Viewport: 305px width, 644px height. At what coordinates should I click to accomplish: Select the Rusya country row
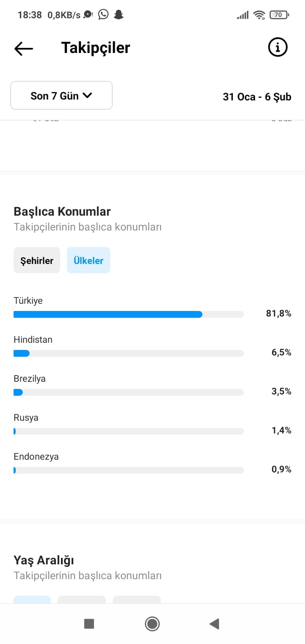pos(152,424)
